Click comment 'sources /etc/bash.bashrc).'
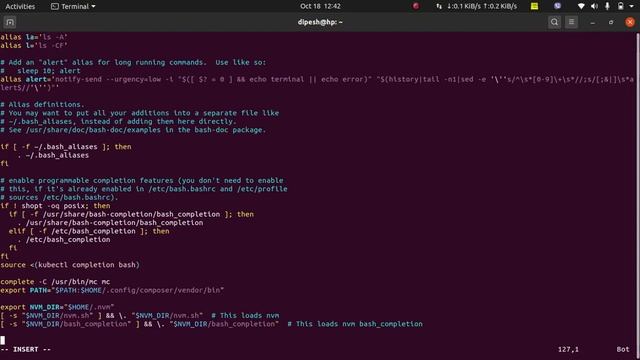The height and width of the screenshot is (360, 640). click(59, 198)
